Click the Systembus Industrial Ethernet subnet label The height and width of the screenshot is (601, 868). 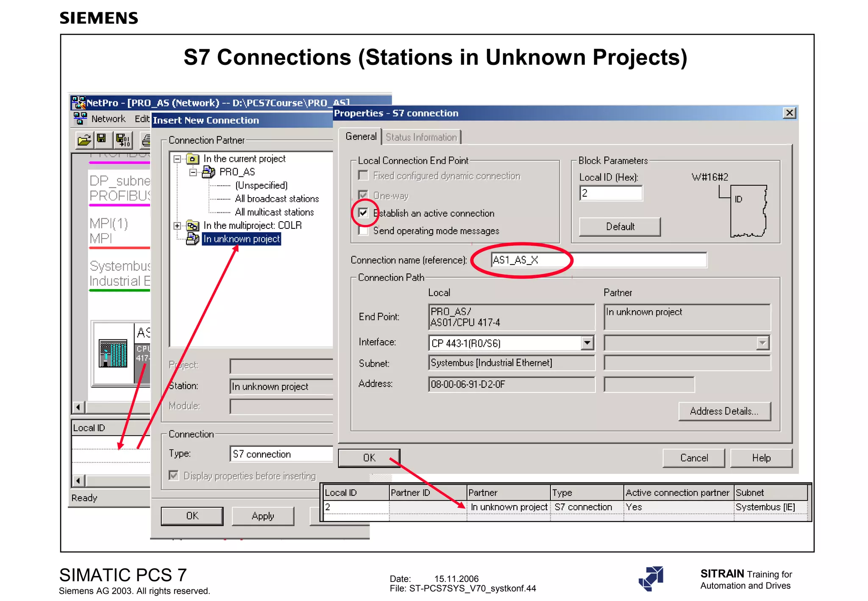point(120,273)
